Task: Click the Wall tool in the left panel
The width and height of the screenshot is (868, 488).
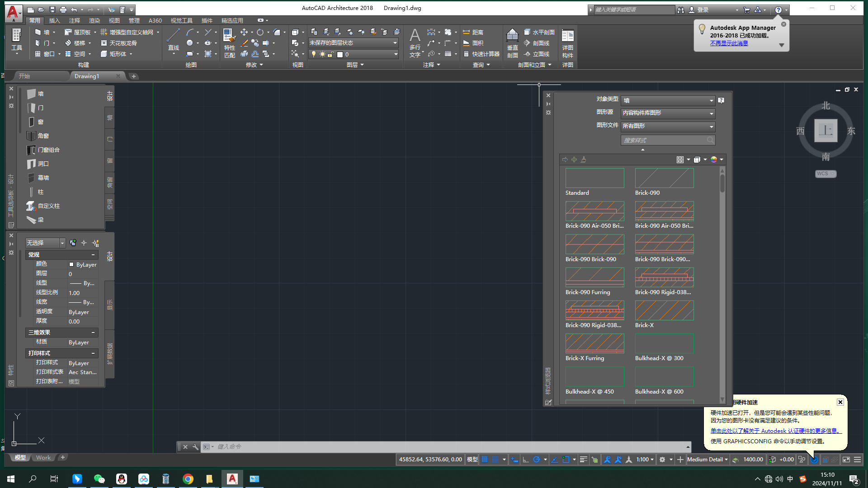Action: point(40,94)
